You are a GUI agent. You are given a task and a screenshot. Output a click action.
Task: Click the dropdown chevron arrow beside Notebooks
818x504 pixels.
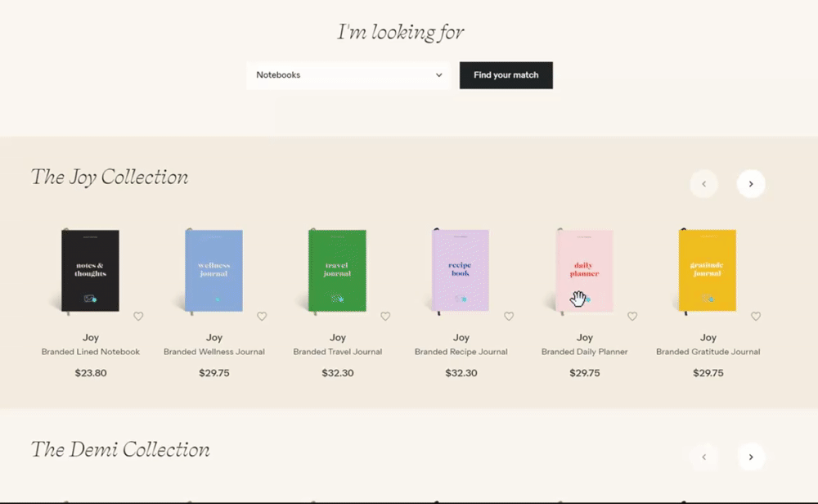click(439, 75)
